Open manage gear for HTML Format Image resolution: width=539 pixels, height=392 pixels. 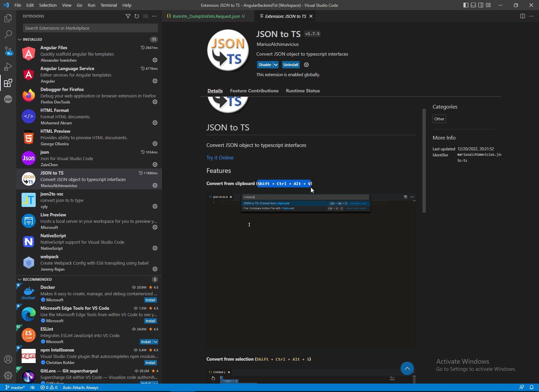coord(155,123)
